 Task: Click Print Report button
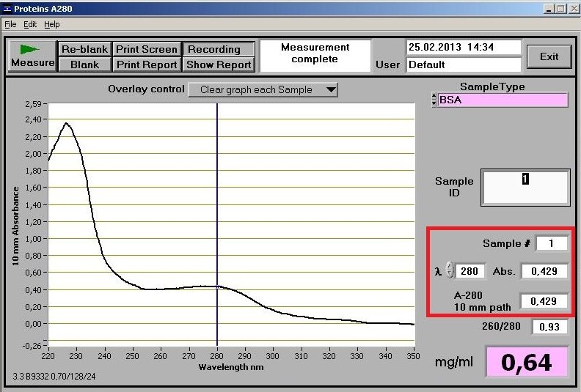pos(146,64)
